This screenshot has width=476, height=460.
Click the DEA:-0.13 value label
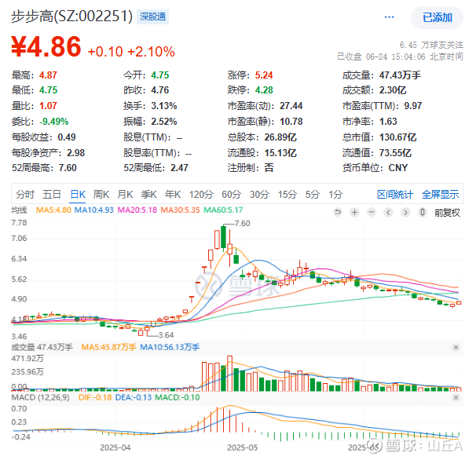(134, 397)
